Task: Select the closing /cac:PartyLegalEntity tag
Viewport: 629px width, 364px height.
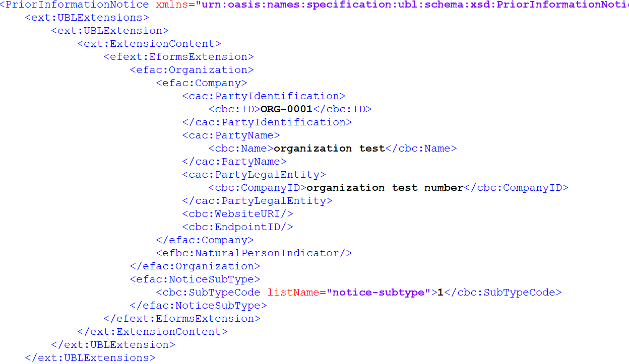Action: click(x=258, y=201)
